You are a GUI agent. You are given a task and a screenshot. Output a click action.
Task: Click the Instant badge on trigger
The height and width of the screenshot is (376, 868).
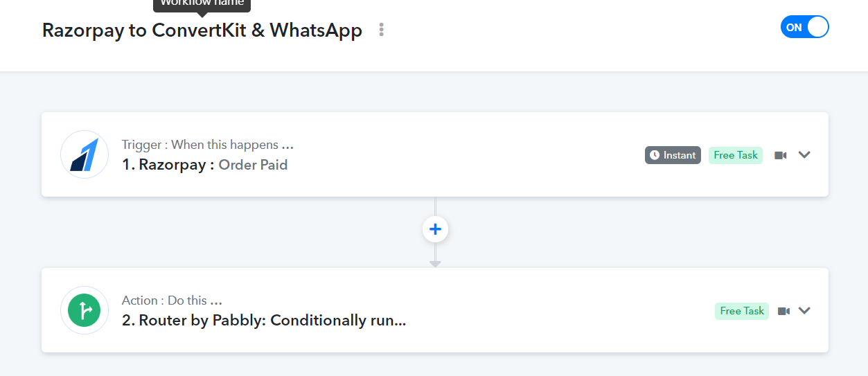tap(673, 155)
